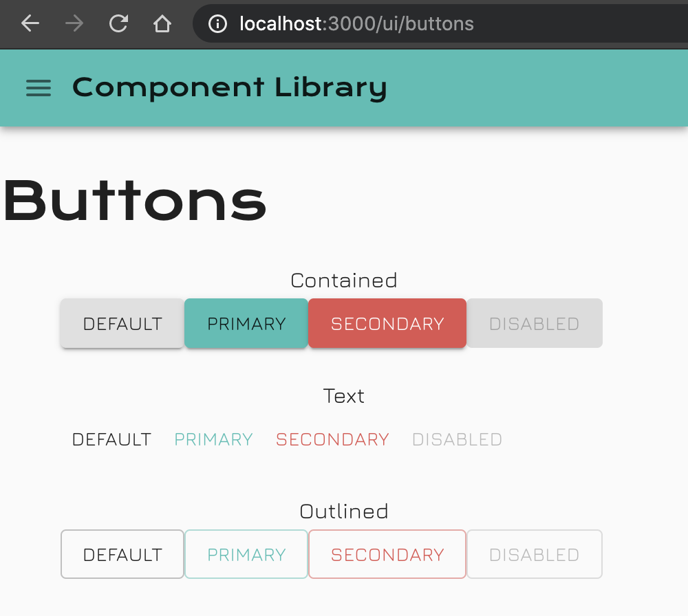
Task: Click the Buttons page heading
Action: tap(135, 201)
